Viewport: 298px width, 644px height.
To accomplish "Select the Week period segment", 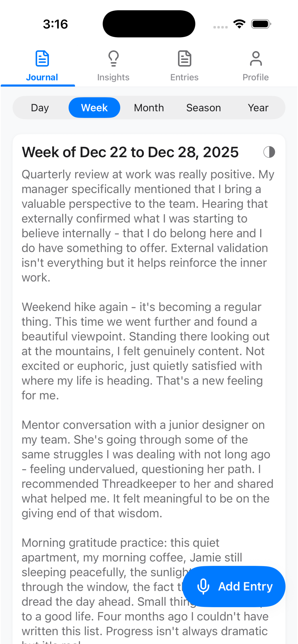I will coord(94,108).
